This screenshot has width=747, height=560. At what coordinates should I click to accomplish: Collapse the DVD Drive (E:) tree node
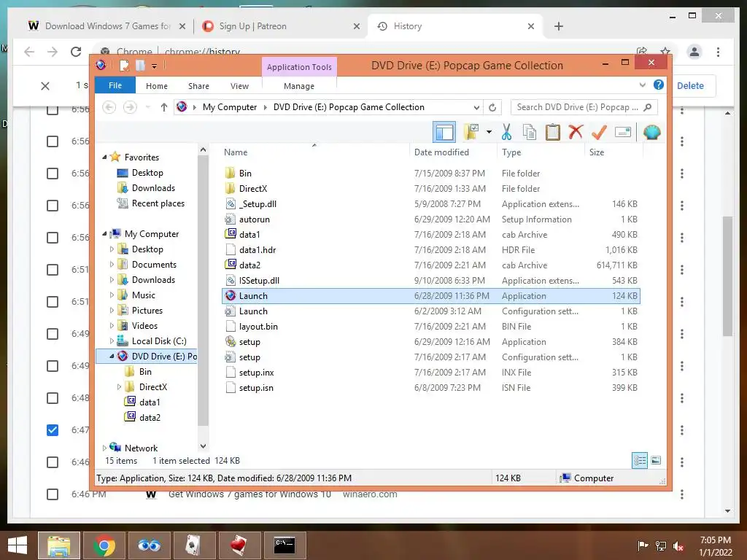pyautogui.click(x=112, y=356)
